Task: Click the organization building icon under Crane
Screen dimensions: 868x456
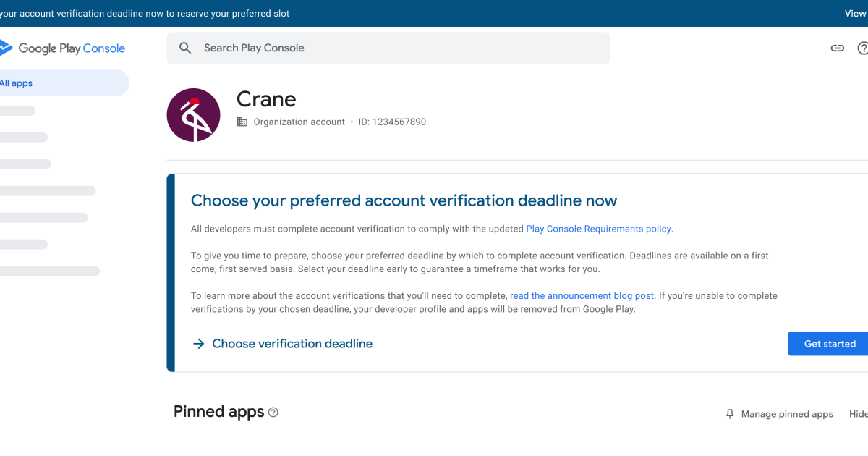Action: pos(242,122)
